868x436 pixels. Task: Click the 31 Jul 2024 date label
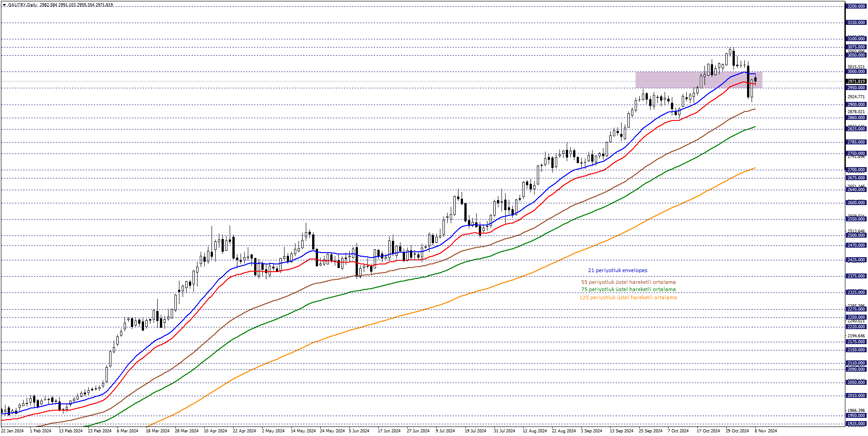[505, 431]
